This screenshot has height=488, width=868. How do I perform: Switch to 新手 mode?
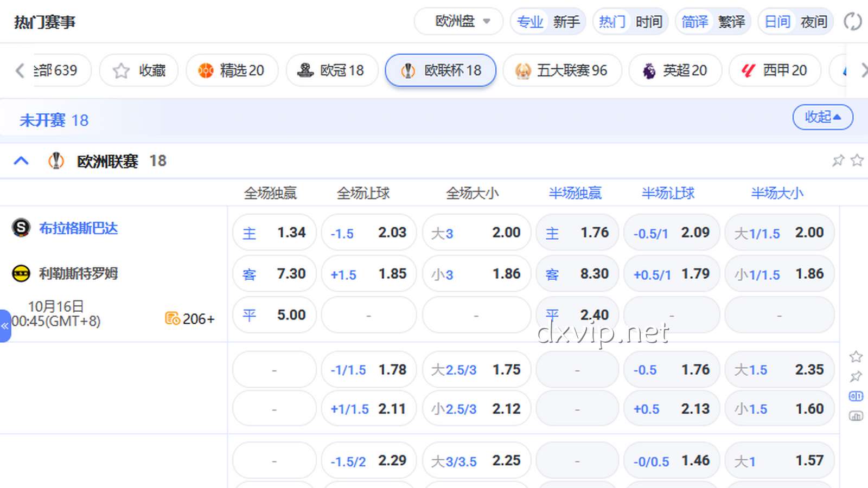(x=566, y=22)
